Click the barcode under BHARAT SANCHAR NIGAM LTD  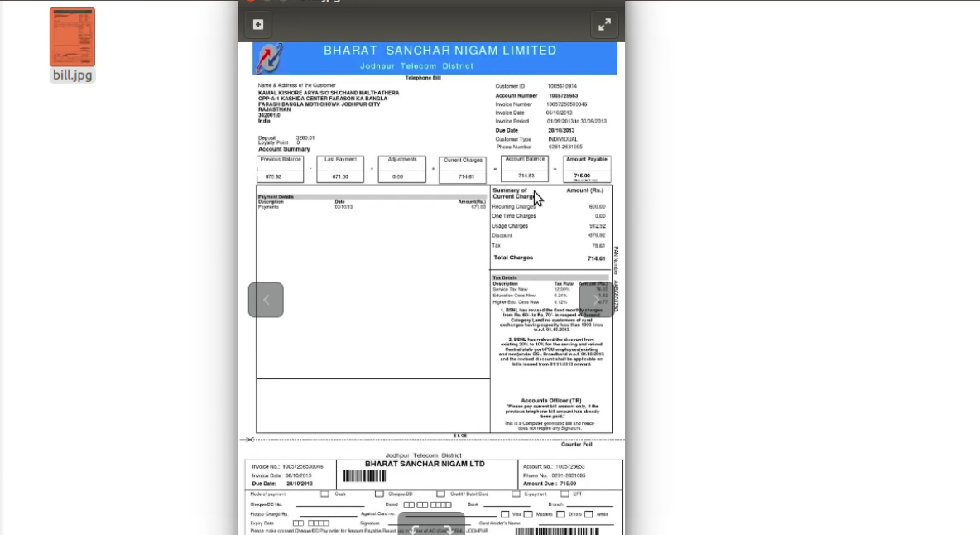(364, 476)
